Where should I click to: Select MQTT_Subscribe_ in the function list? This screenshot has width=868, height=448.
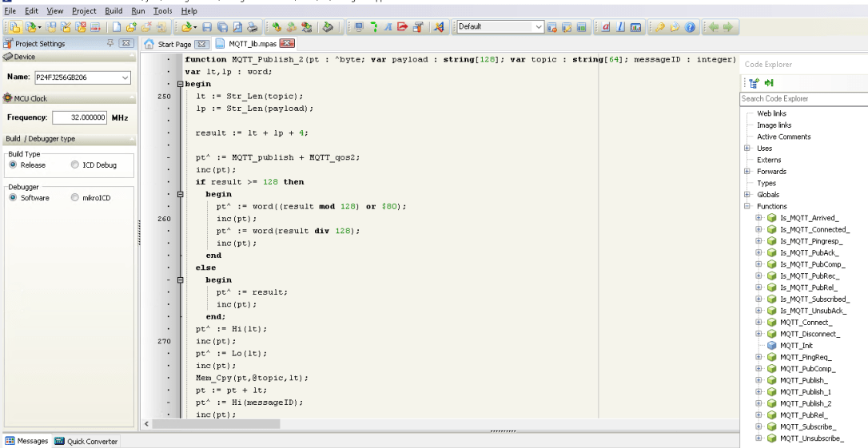[x=808, y=427]
